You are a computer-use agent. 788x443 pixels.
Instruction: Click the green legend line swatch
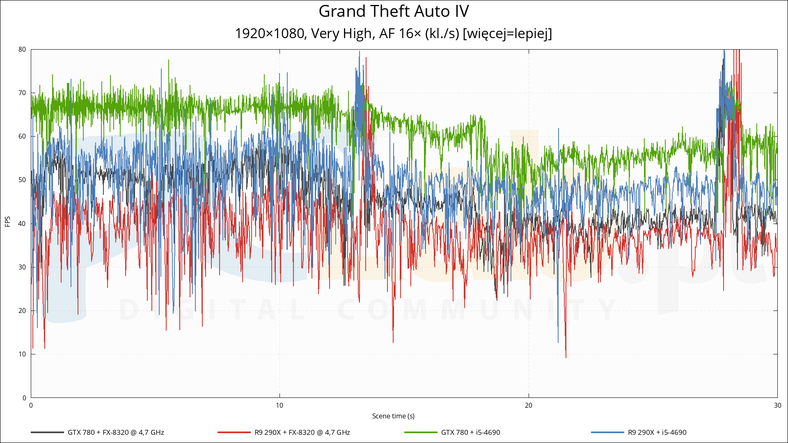(421, 432)
